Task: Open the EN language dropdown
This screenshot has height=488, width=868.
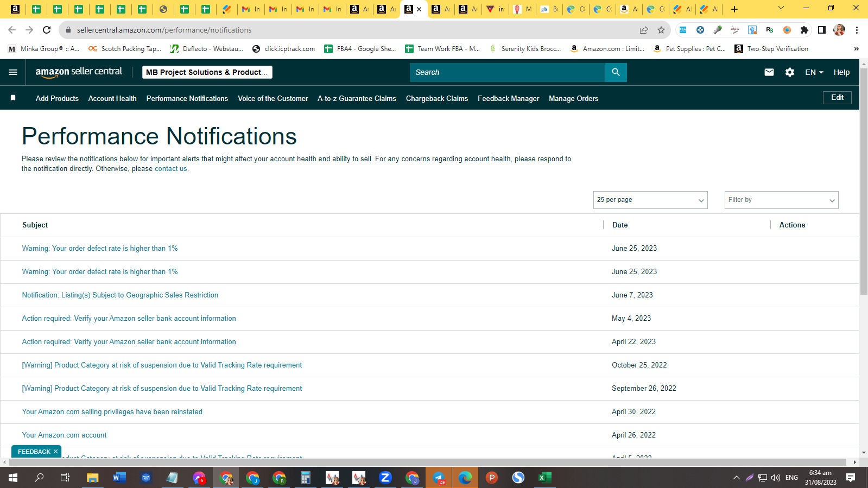Action: pos(814,72)
